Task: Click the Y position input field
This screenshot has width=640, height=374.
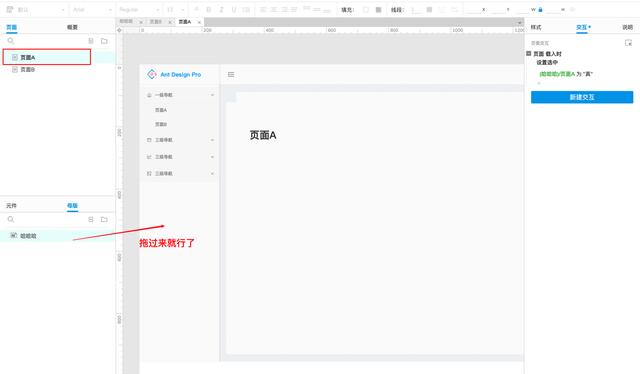Action: tap(499, 9)
